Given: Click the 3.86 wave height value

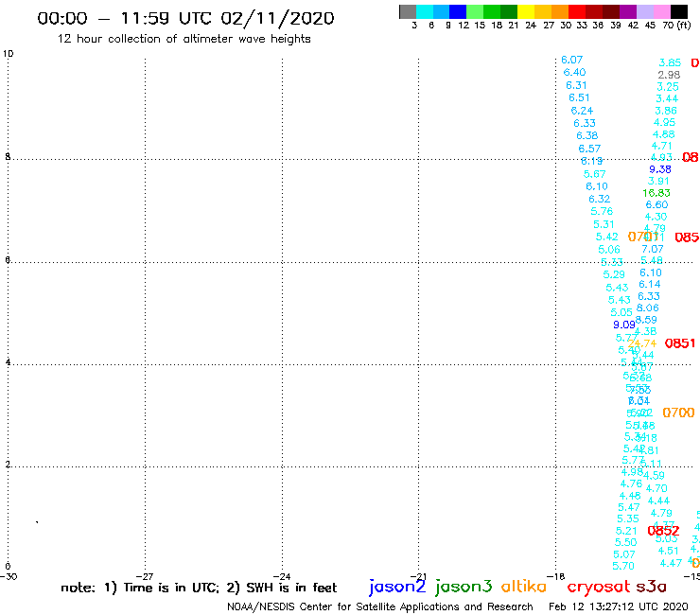Looking at the screenshot, I should click(666, 111).
